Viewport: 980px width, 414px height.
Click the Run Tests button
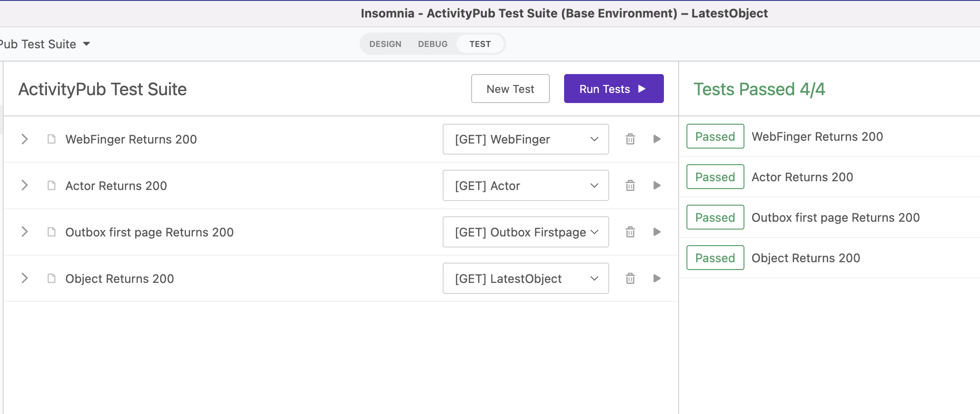tap(614, 88)
